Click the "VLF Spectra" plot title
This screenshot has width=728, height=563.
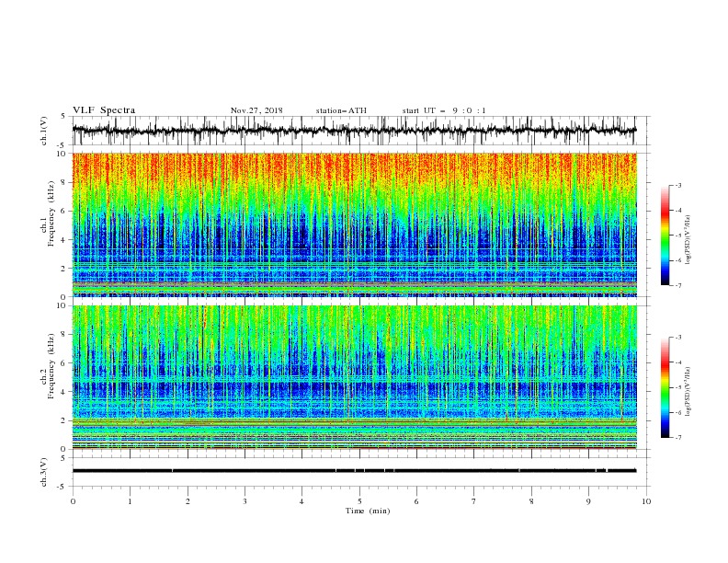(104, 110)
